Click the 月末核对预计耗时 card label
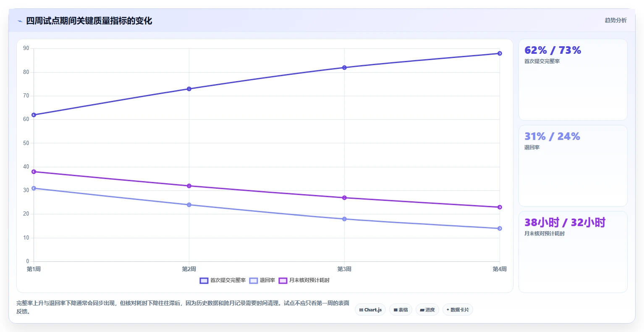The height and width of the screenshot is (332, 644). click(x=545, y=234)
